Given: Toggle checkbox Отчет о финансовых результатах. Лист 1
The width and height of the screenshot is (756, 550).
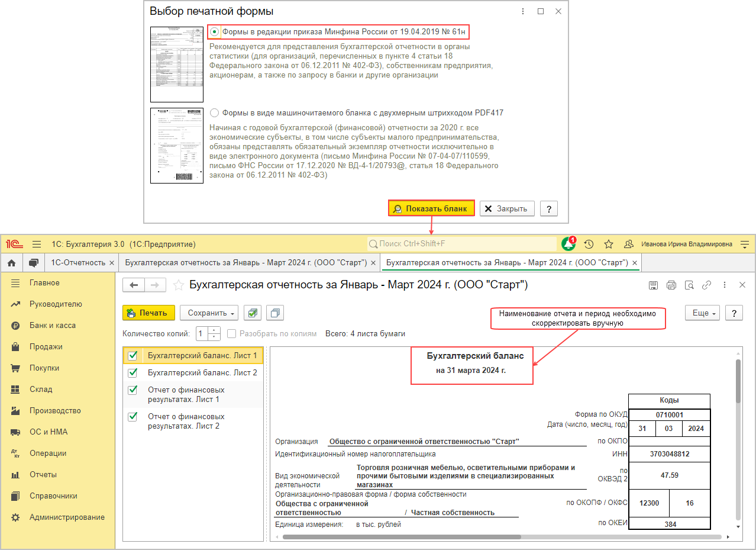Looking at the screenshot, I should [x=133, y=390].
